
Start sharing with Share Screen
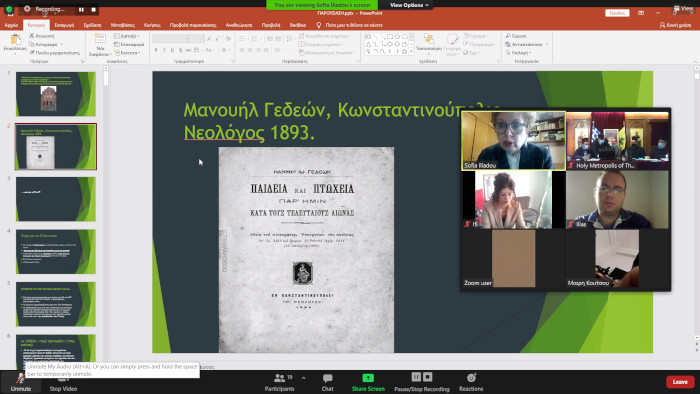pyautogui.click(x=368, y=382)
